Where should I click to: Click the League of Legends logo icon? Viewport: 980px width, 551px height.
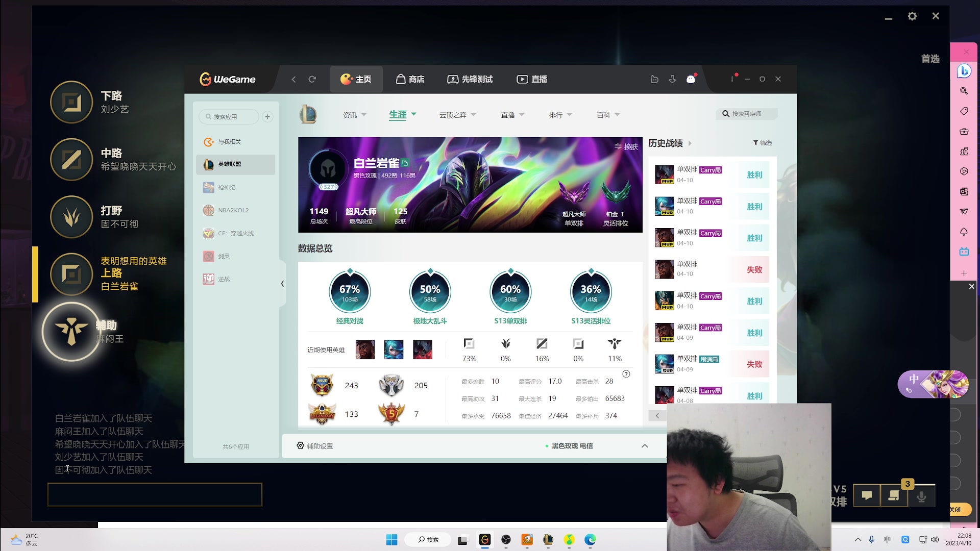pos(308,114)
